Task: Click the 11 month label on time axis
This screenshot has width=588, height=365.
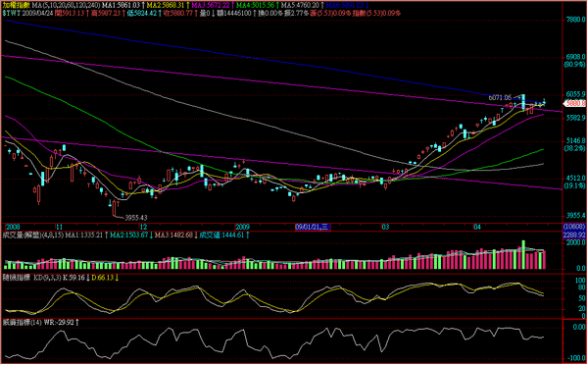Action: pos(59,228)
